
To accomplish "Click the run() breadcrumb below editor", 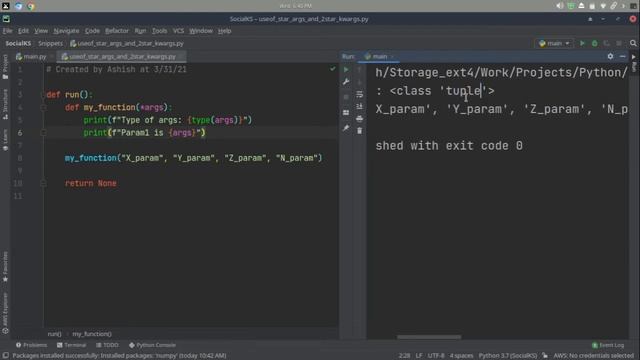I will [x=54, y=334].
